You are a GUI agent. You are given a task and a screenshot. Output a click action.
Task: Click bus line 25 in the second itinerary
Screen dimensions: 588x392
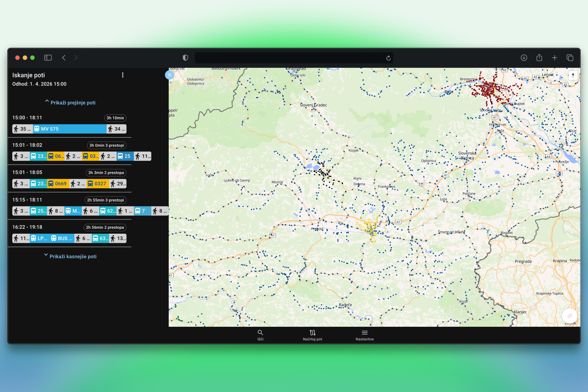(125, 156)
